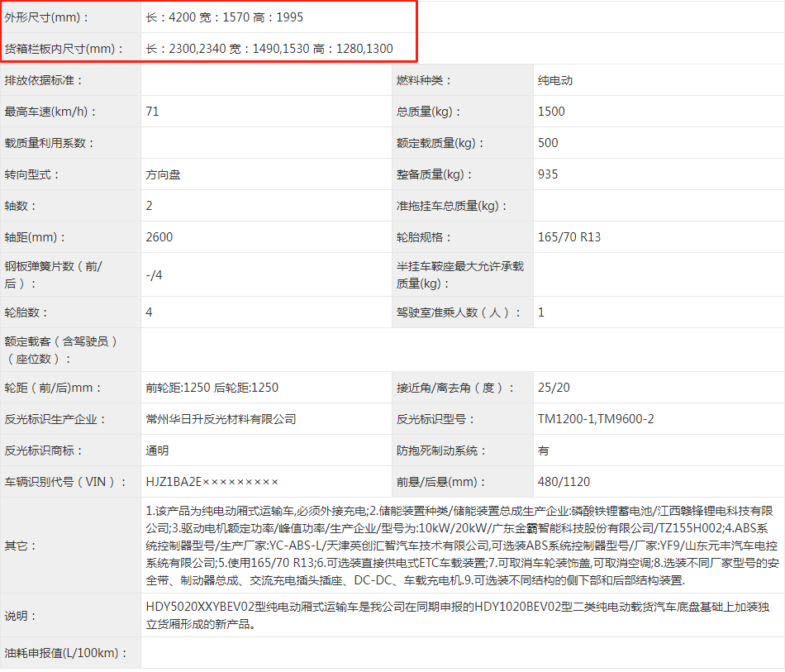Click the 说明 description text about HDY5020XXYBEV02

(458, 616)
